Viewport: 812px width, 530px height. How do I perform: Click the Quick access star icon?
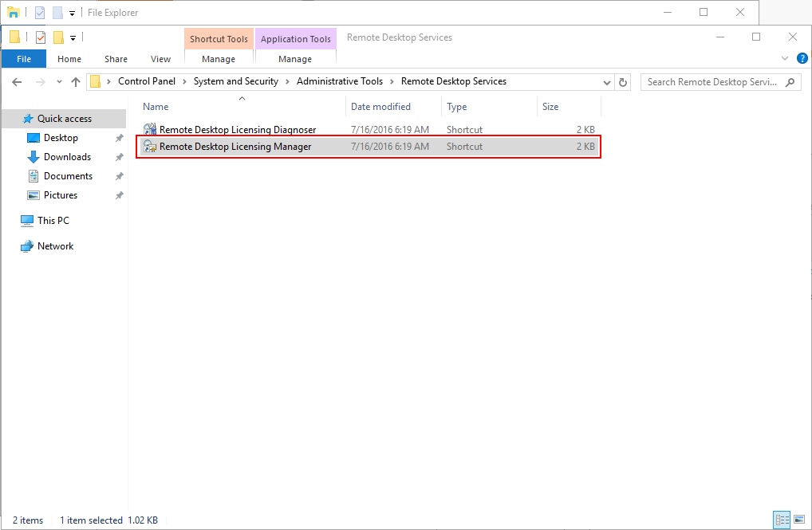click(x=28, y=119)
